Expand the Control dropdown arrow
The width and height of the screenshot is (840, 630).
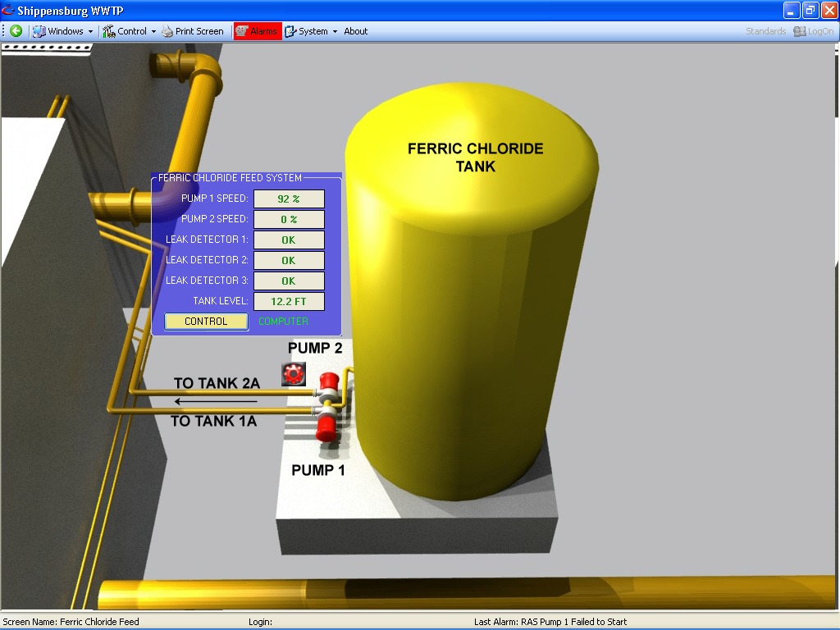[153, 32]
